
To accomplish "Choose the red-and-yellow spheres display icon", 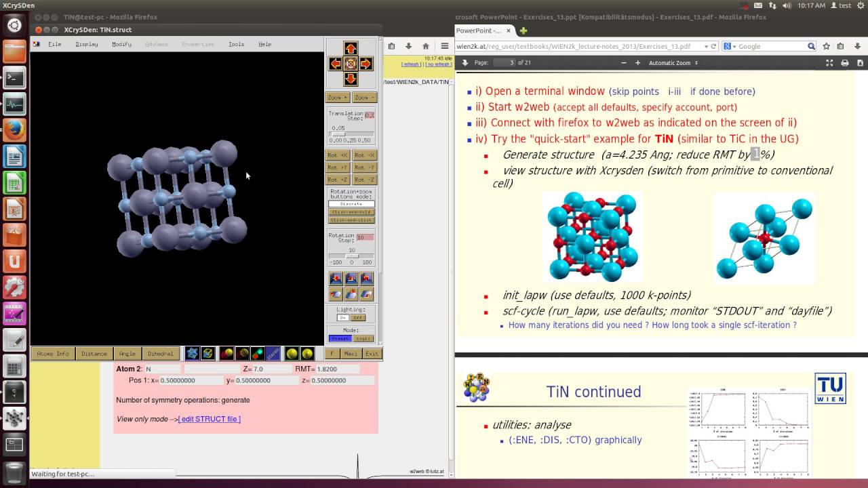I will [x=227, y=353].
